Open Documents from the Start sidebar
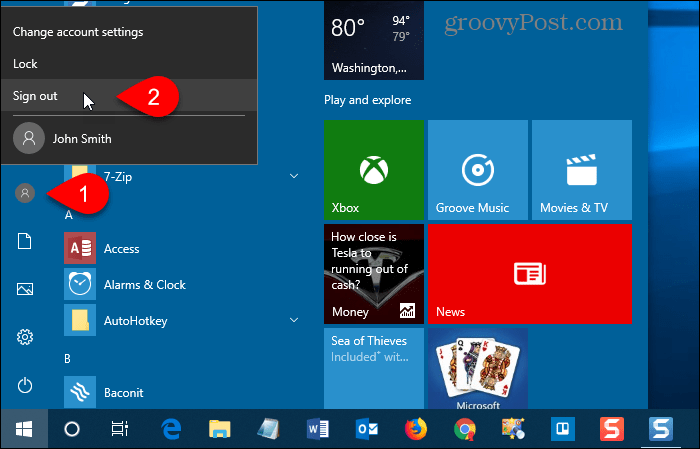Screen dimensions: 700x449 [25, 241]
